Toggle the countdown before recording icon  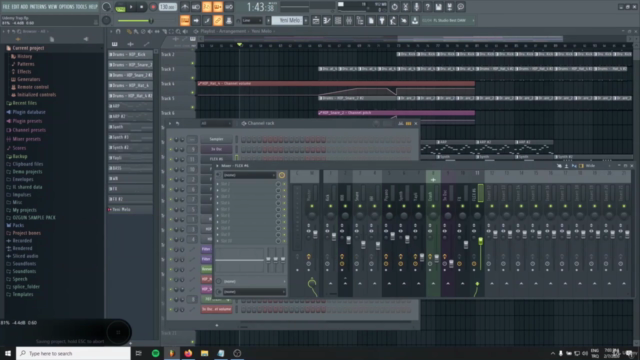pyautogui.click(x=207, y=7)
